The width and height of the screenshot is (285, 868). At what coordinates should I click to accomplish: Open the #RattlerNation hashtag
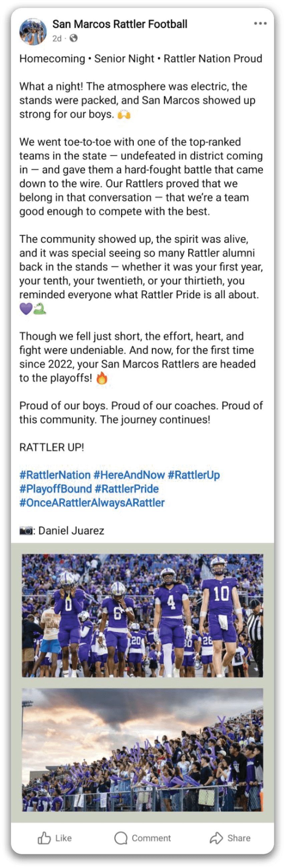pos(55,475)
